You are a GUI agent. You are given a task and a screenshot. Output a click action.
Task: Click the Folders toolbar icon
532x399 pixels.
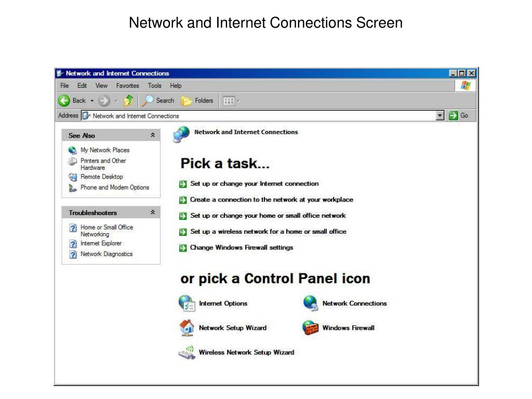tap(187, 100)
